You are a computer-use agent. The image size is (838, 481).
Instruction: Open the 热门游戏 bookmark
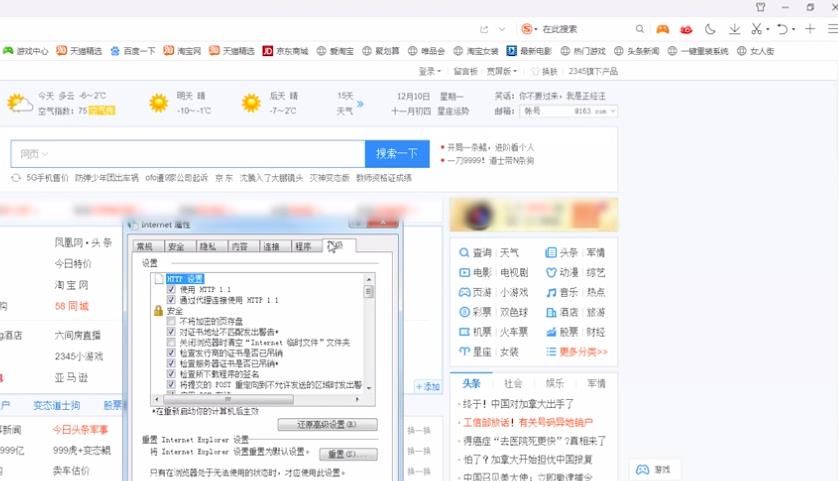[x=583, y=51]
